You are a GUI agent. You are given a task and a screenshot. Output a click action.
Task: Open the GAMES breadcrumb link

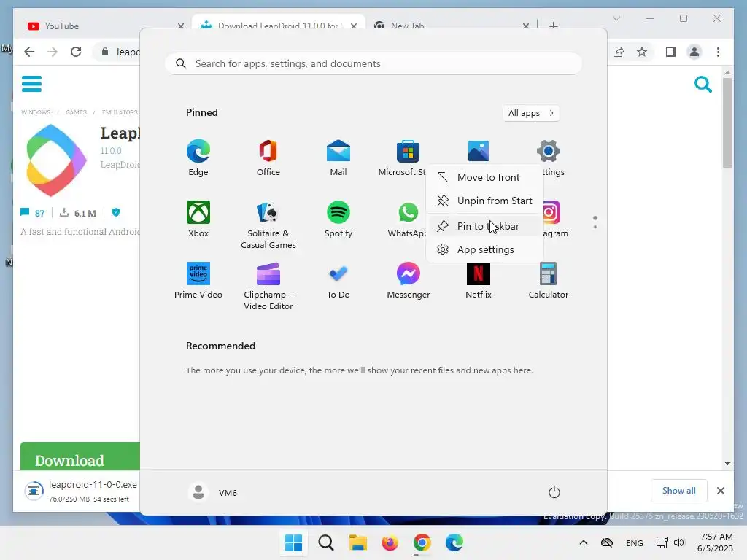point(76,112)
